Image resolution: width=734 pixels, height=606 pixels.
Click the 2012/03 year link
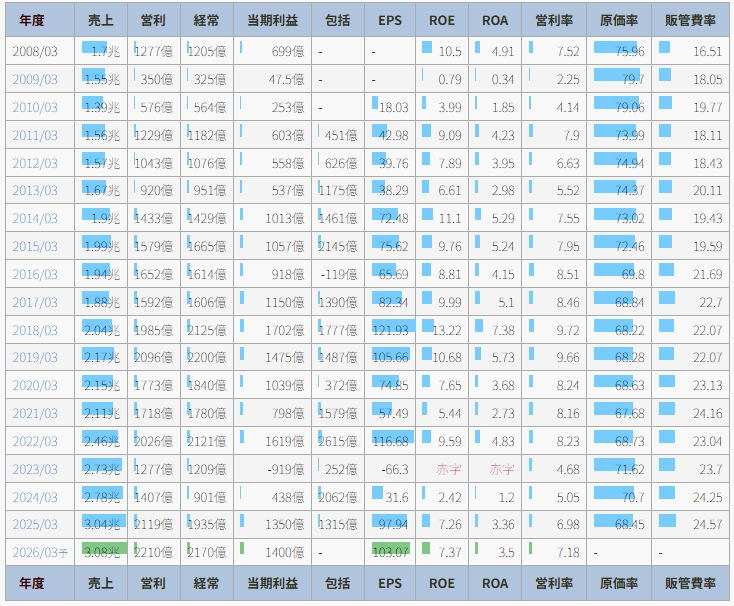pyautogui.click(x=35, y=164)
